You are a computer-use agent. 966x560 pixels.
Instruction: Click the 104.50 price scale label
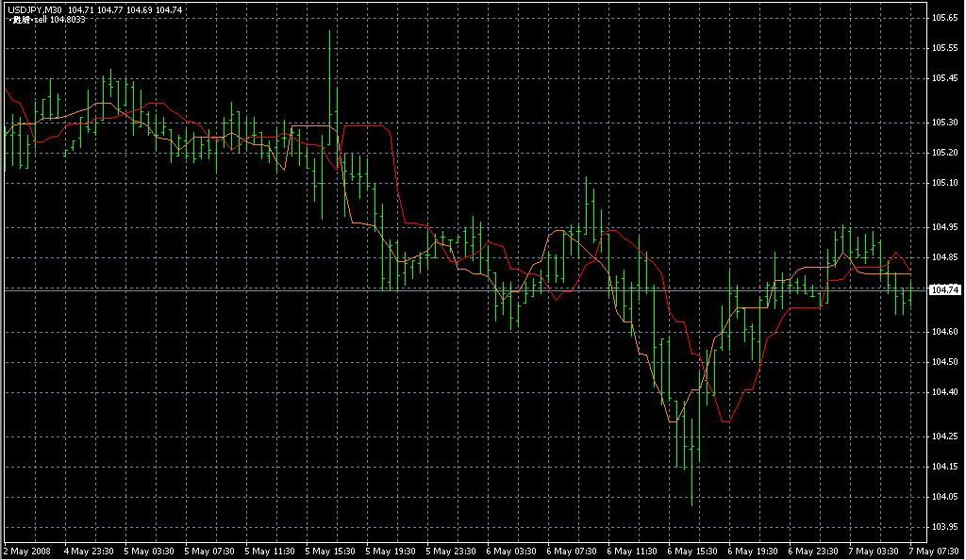(x=944, y=362)
